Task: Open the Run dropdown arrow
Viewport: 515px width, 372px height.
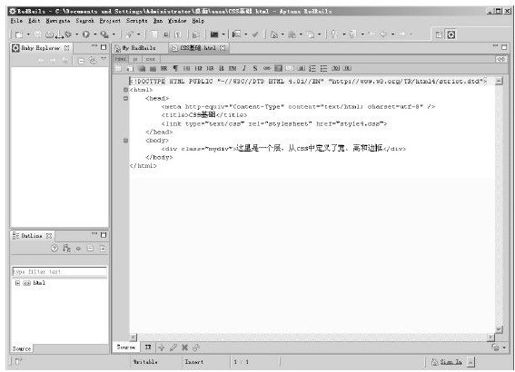Action: point(95,34)
